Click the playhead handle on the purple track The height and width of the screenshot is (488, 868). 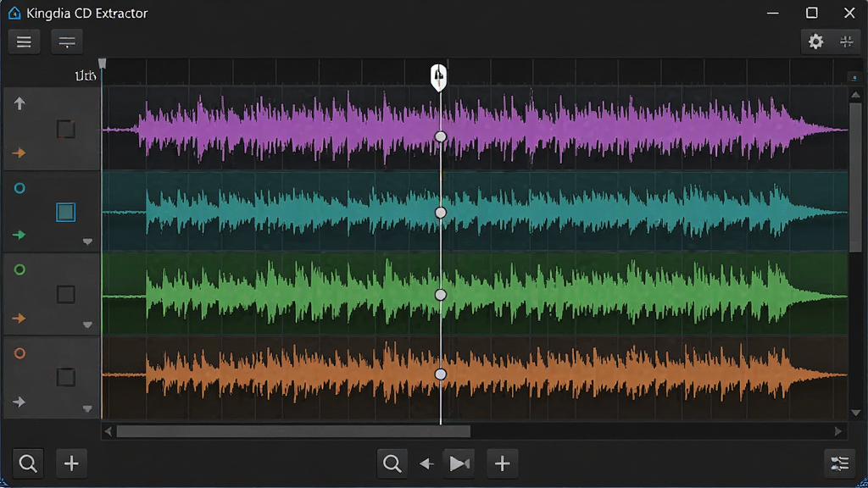pyautogui.click(x=441, y=136)
